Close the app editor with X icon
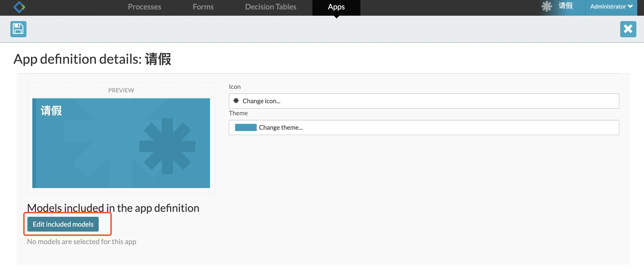This screenshot has height=276, width=644. point(628,29)
